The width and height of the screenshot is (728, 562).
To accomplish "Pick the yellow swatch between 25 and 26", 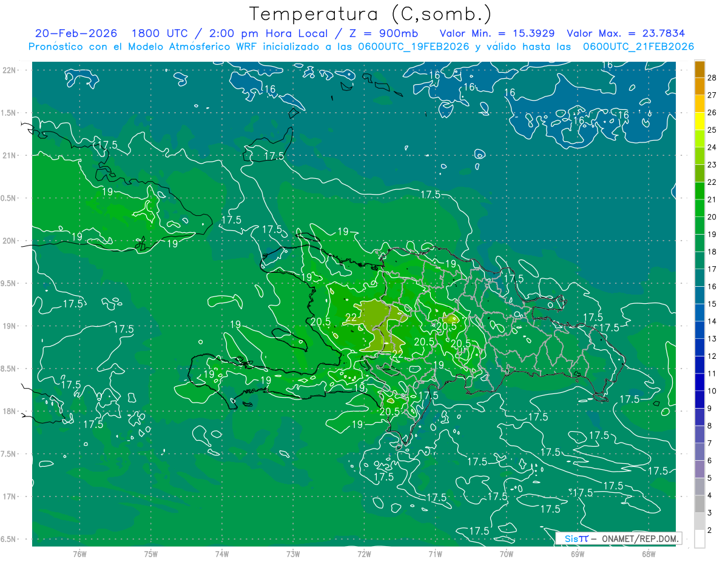I will click(x=699, y=121).
